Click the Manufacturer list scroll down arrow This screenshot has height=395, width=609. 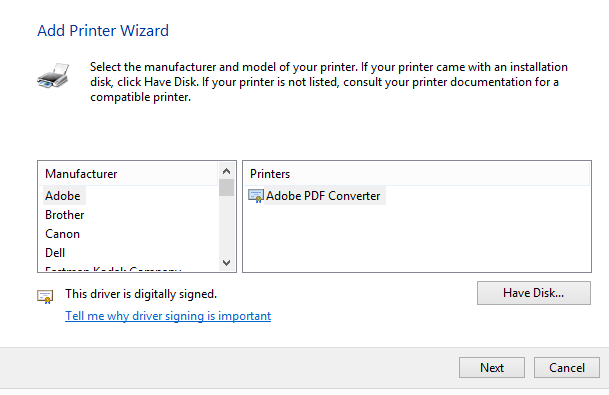[x=226, y=263]
